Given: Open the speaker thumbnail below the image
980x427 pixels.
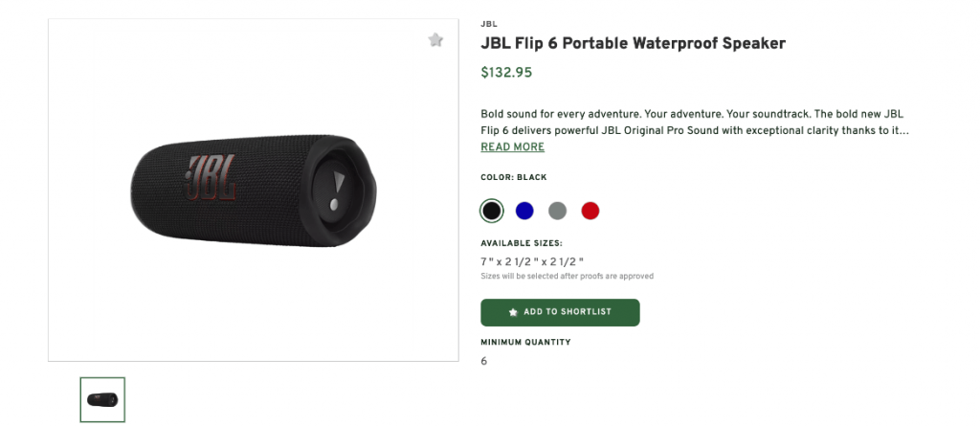Looking at the screenshot, I should 102,399.
